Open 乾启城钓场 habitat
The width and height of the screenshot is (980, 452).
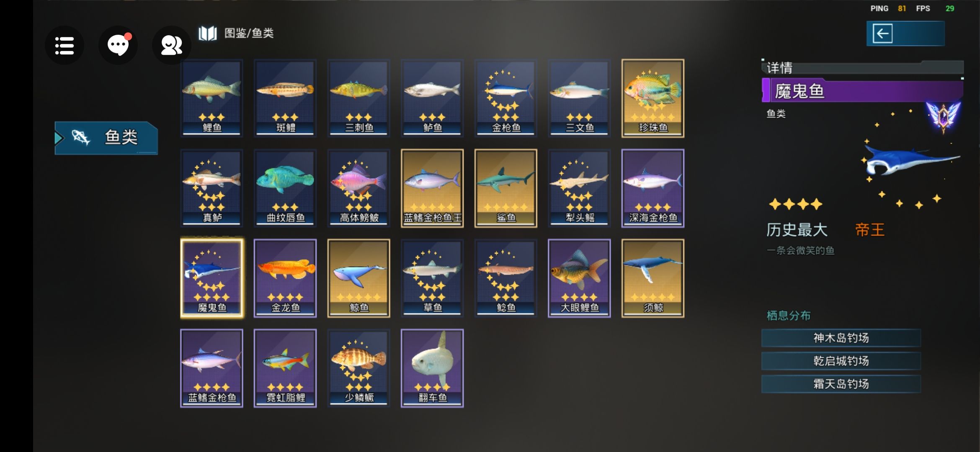841,361
